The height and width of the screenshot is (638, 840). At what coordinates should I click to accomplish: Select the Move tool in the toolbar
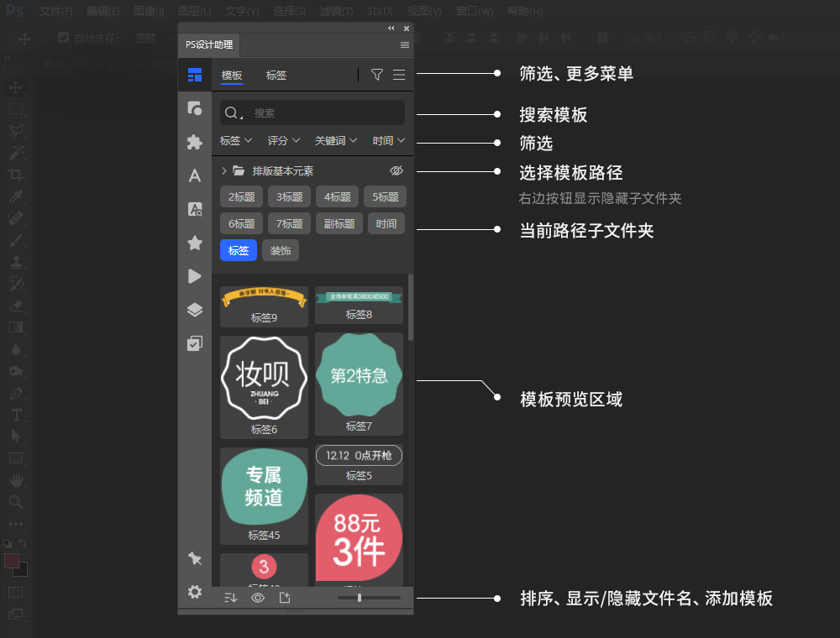(15, 87)
